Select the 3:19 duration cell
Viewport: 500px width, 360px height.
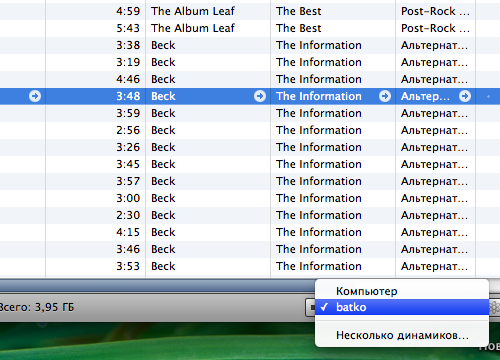128,62
